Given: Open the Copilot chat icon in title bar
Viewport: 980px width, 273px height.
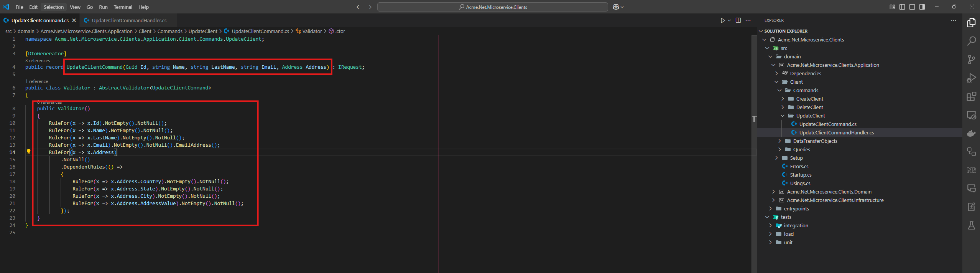Looking at the screenshot, I should (616, 7).
